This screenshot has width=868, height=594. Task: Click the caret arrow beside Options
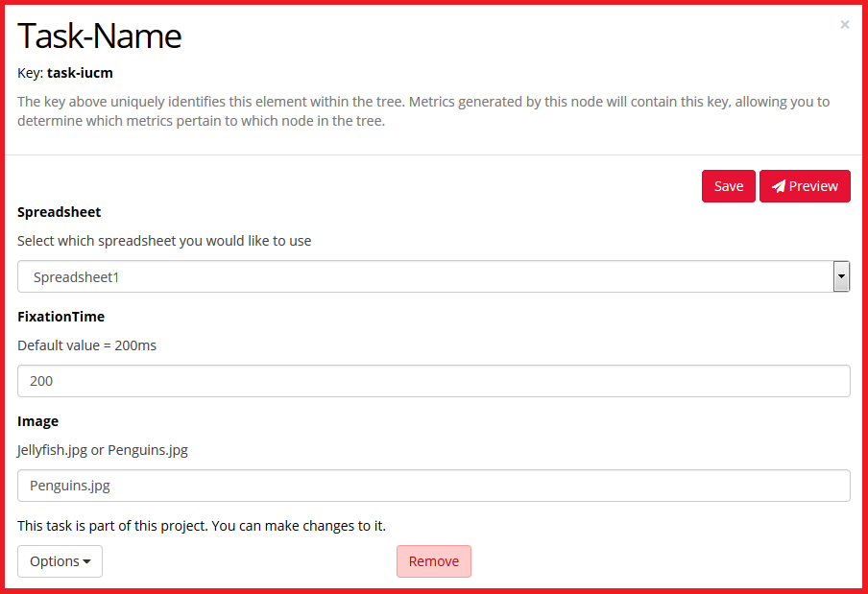[x=87, y=562]
